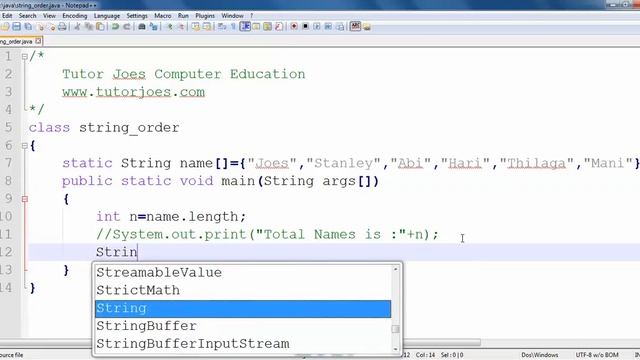Collapse the red main method fold on line 9
The image size is (640, 360).
tap(24, 199)
